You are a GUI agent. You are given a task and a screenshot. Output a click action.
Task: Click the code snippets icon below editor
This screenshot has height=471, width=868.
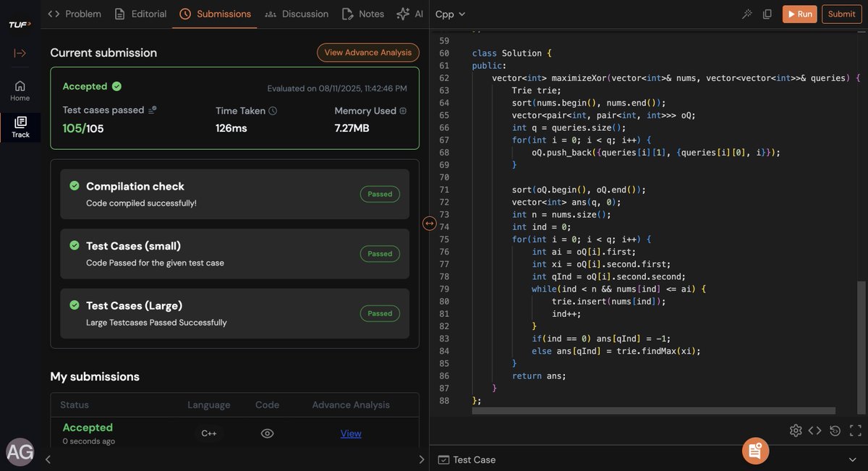click(815, 430)
